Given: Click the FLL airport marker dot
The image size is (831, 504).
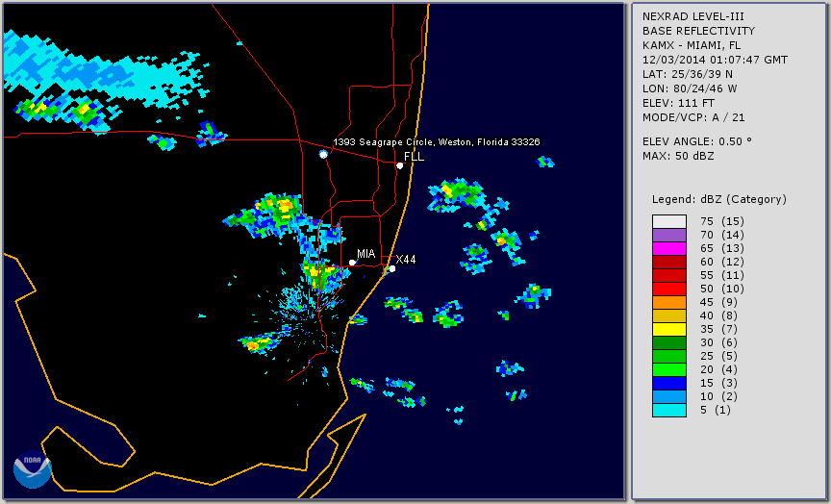Looking at the screenshot, I should 400,165.
